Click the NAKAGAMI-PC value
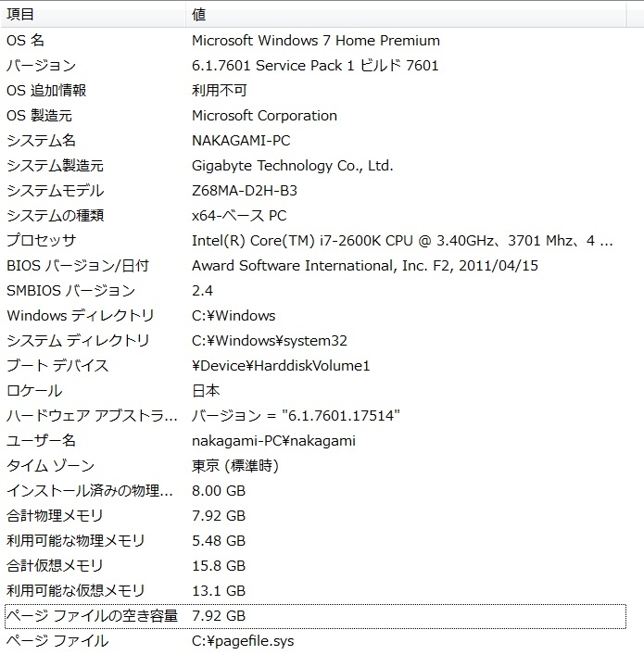 241,141
